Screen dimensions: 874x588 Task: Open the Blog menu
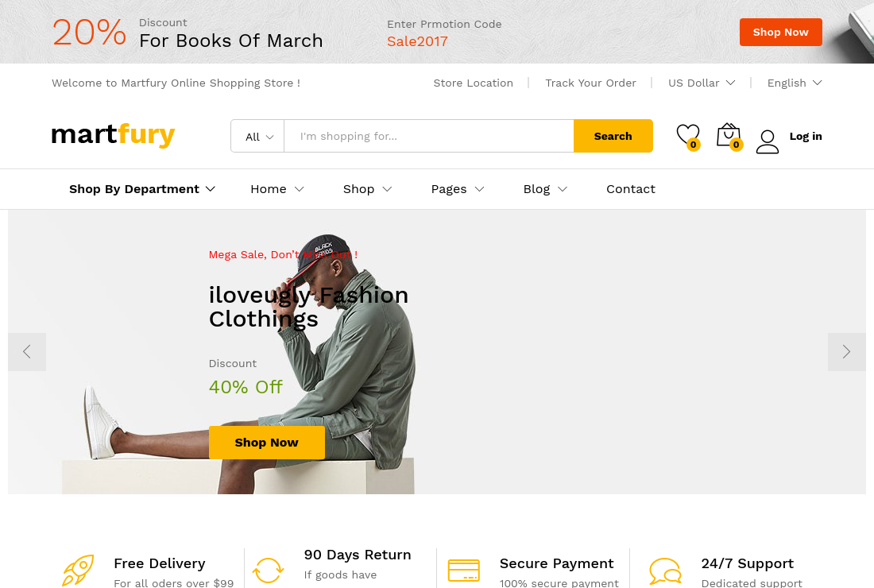[x=545, y=189]
